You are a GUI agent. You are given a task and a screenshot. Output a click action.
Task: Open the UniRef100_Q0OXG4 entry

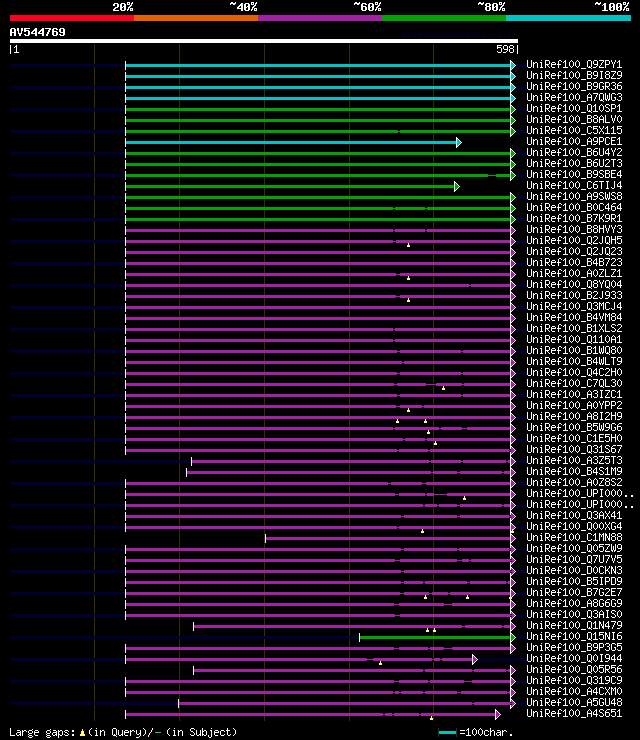(574, 527)
